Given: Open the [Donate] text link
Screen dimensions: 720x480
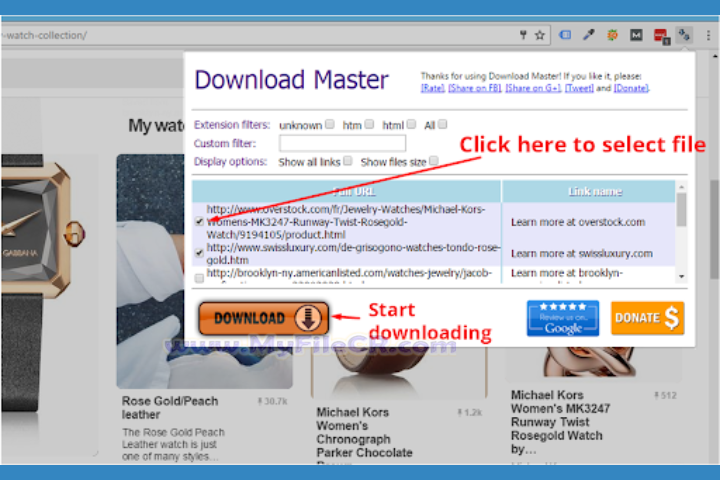Looking at the screenshot, I should [x=631, y=88].
